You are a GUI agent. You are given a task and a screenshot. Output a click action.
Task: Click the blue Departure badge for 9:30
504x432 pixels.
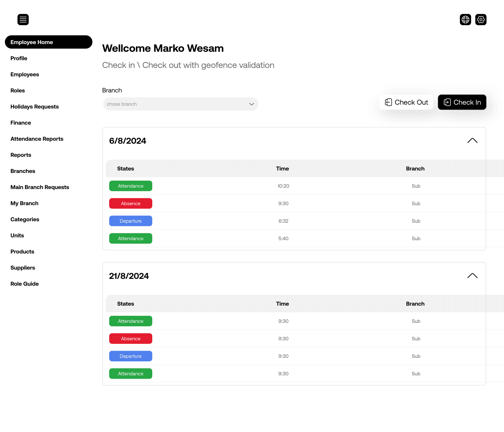[130, 356]
